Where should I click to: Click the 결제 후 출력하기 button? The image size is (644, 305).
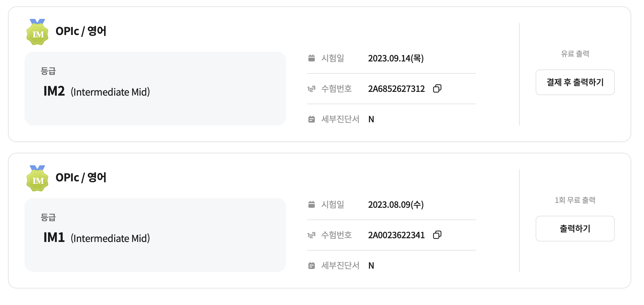coord(575,82)
